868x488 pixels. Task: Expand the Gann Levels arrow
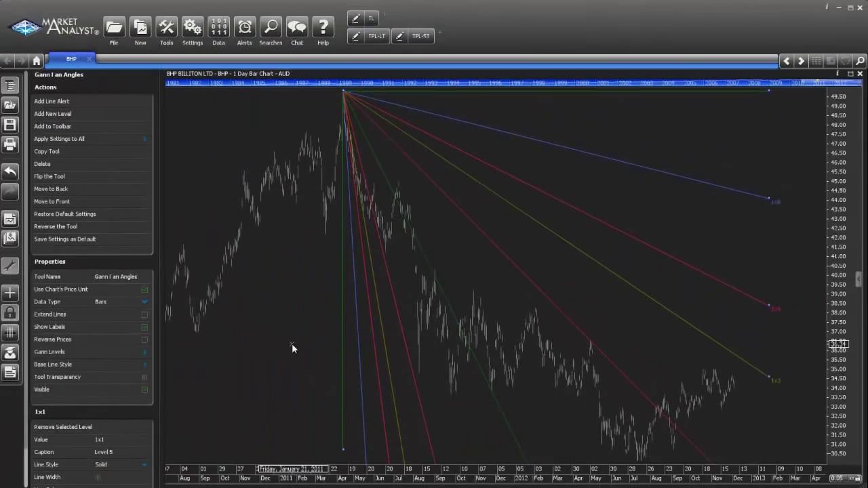pyautogui.click(x=144, y=352)
